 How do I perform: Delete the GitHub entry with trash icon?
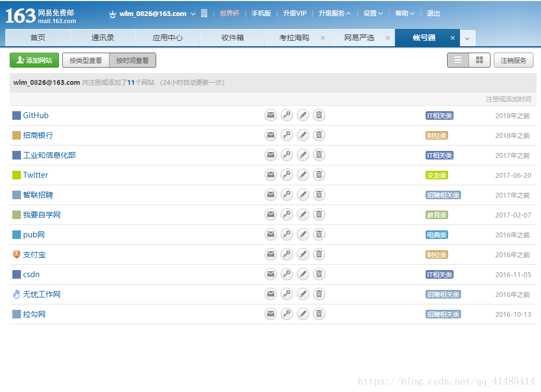[319, 115]
